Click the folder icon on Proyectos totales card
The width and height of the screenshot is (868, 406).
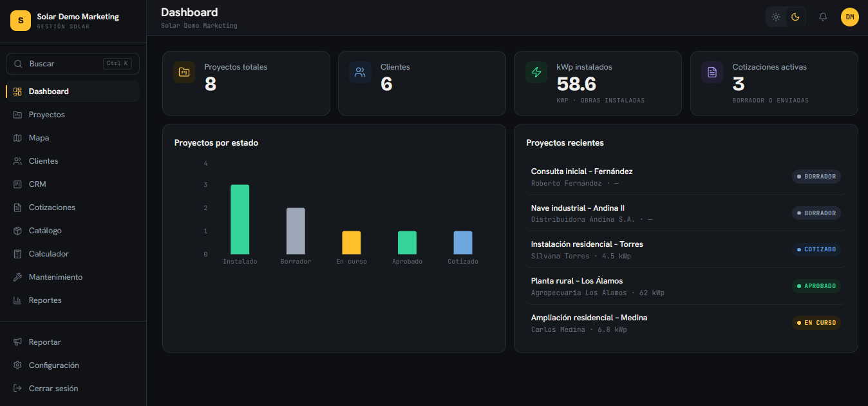pos(184,72)
